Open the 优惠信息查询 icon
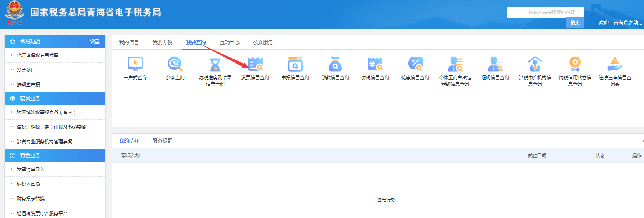The height and width of the screenshot is (218, 644). (415, 64)
